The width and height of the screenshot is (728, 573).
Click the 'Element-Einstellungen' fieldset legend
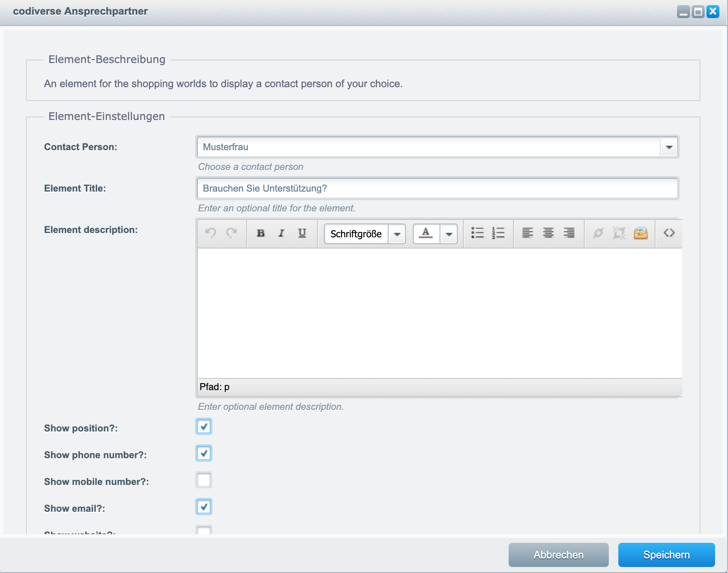[x=107, y=116]
